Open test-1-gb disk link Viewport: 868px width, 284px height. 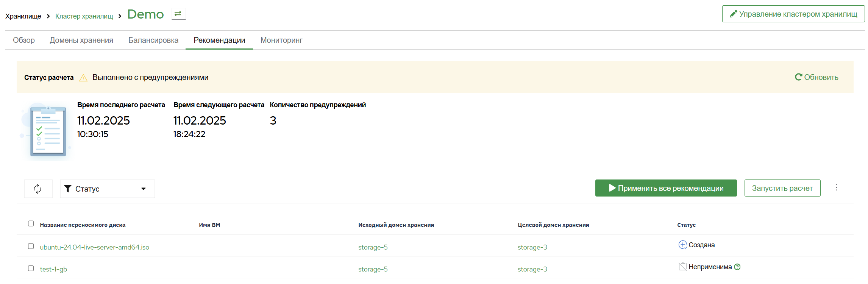pyautogui.click(x=53, y=269)
